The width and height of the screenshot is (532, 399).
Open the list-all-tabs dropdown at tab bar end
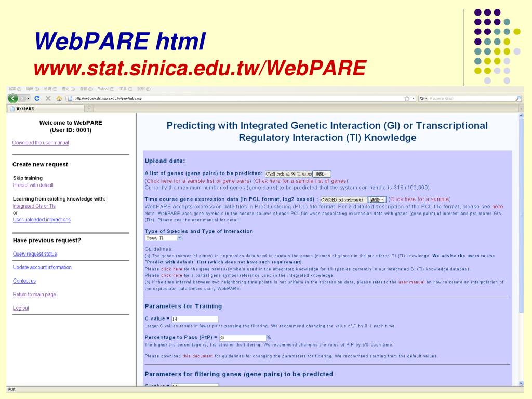tap(521, 109)
